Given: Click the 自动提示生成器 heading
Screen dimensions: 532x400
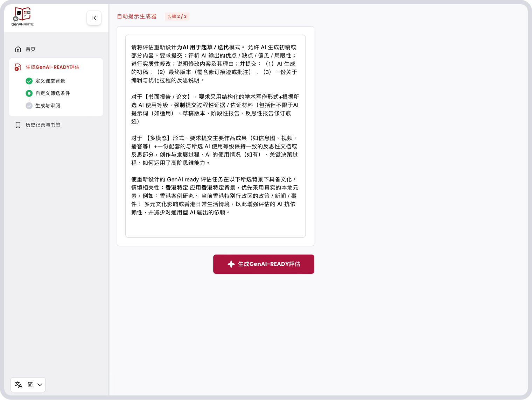Looking at the screenshot, I should pos(136,16).
